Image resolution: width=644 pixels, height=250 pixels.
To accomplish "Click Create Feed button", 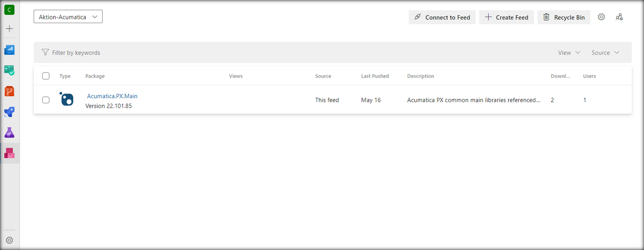I will pyautogui.click(x=507, y=17).
